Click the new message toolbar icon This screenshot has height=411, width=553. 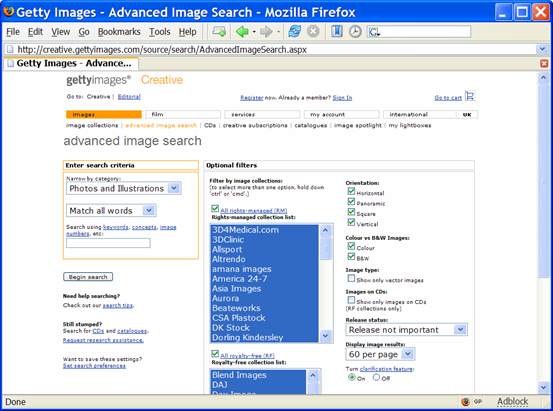(x=219, y=32)
